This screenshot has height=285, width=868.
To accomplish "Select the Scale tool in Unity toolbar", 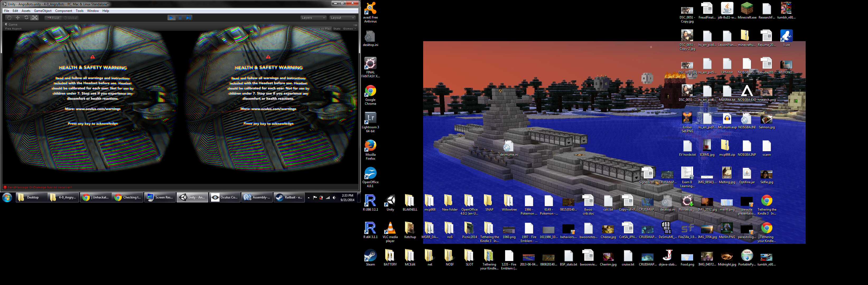I will (x=35, y=18).
